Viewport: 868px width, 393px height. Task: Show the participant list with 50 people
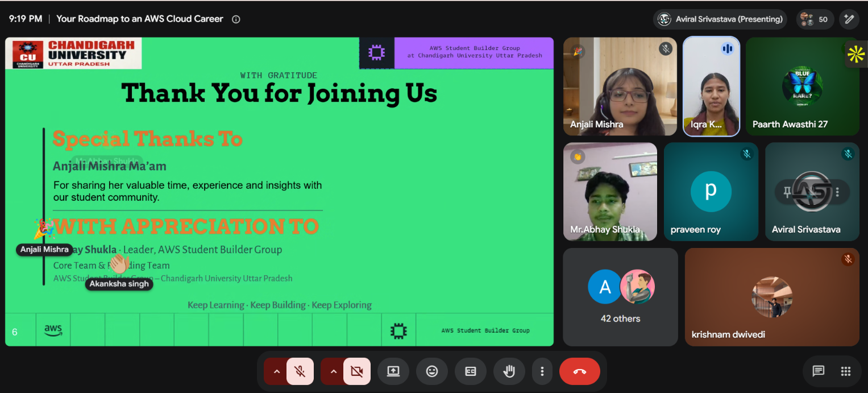coord(815,19)
